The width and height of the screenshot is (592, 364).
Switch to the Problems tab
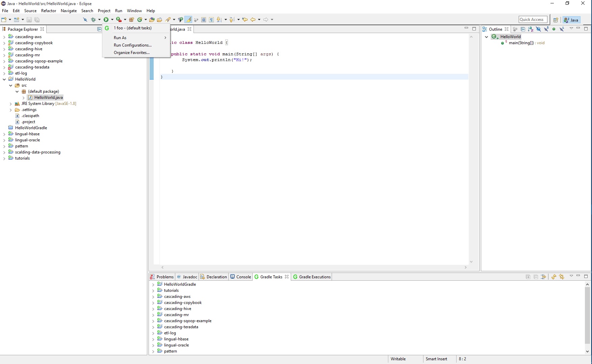click(162, 277)
